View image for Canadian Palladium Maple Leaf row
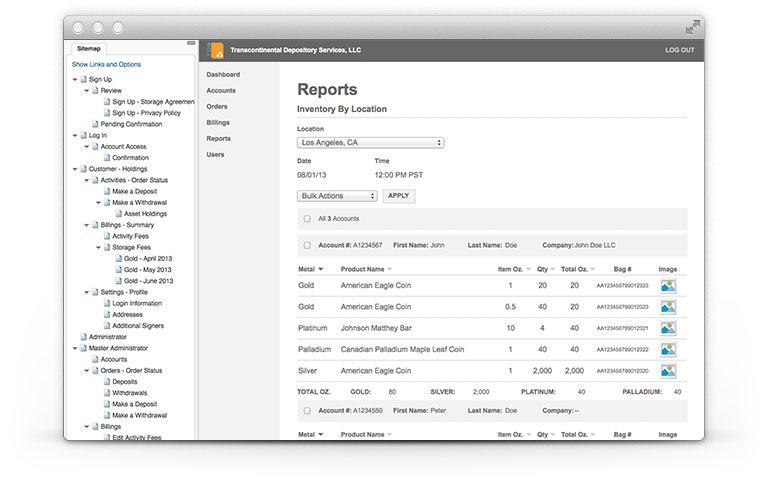The width and height of the screenshot is (768, 480). click(x=668, y=350)
